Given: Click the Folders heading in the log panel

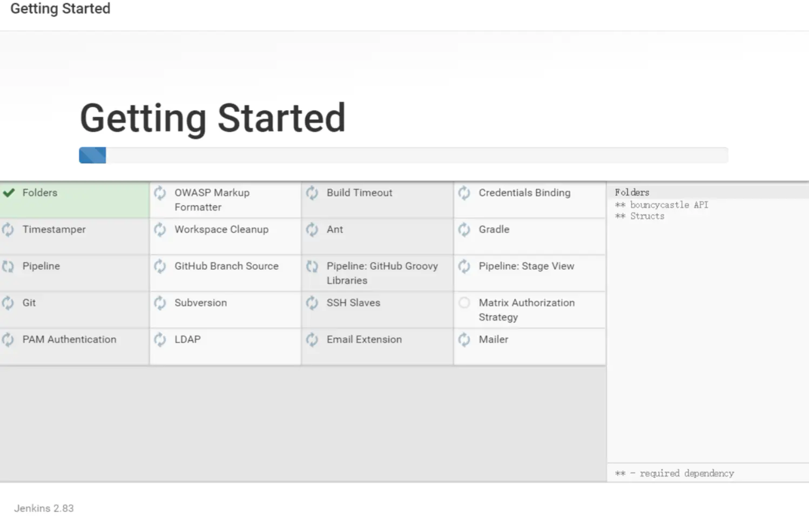Looking at the screenshot, I should click(632, 192).
